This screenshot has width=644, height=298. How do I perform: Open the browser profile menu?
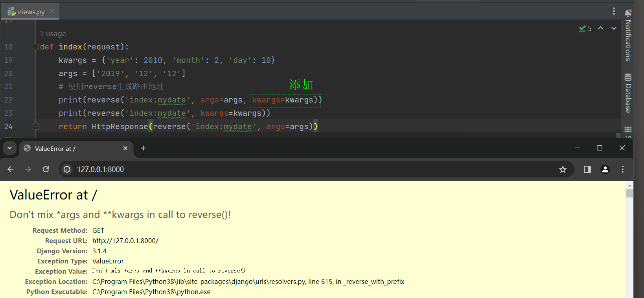click(x=605, y=169)
